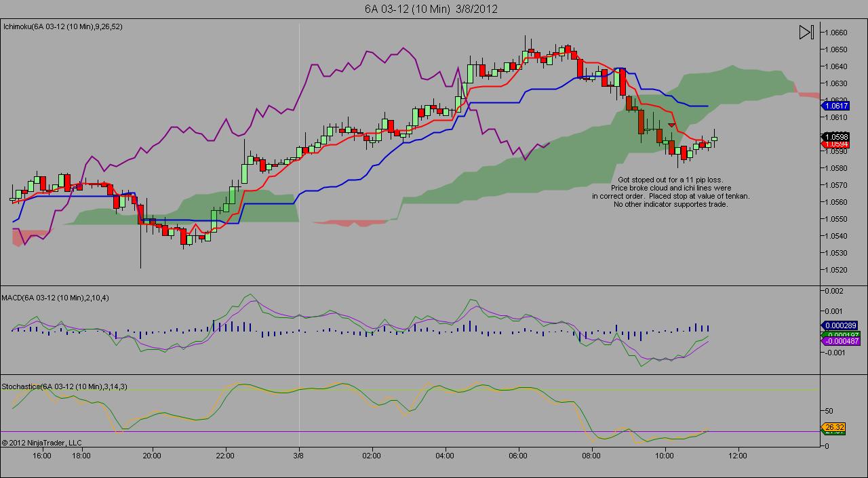
Task: Click the 08:00 time axis label
Action: tap(592, 456)
